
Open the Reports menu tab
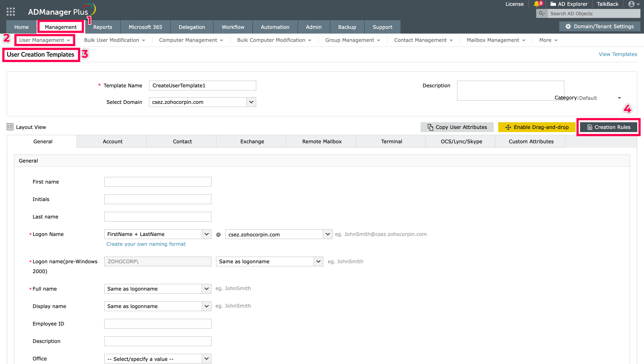pos(102,27)
